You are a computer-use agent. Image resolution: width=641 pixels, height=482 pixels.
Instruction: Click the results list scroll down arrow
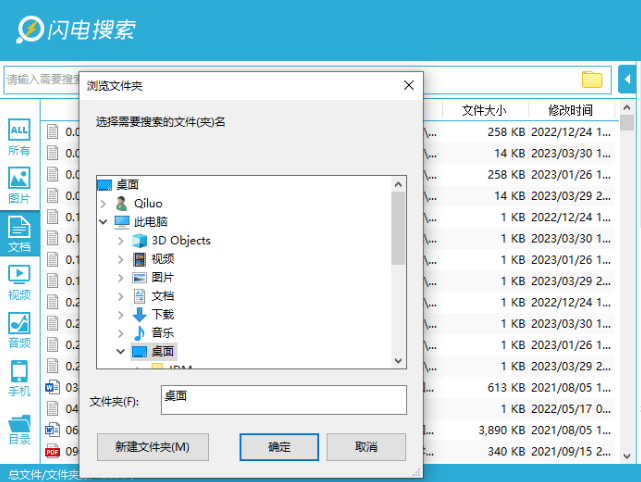click(x=627, y=456)
